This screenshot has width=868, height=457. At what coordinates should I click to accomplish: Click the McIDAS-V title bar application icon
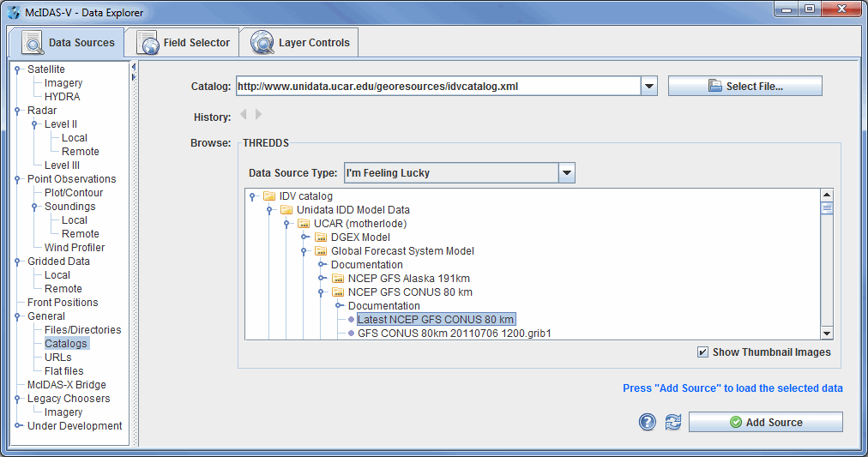[x=14, y=12]
